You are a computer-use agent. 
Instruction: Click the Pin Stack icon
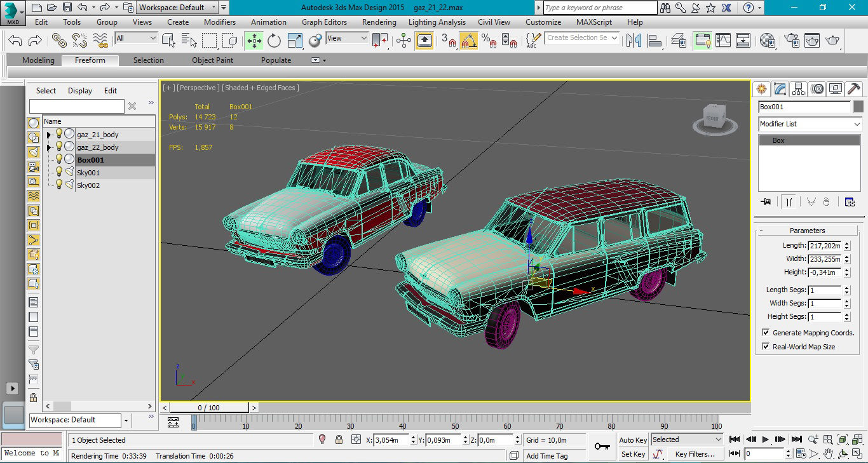[766, 202]
